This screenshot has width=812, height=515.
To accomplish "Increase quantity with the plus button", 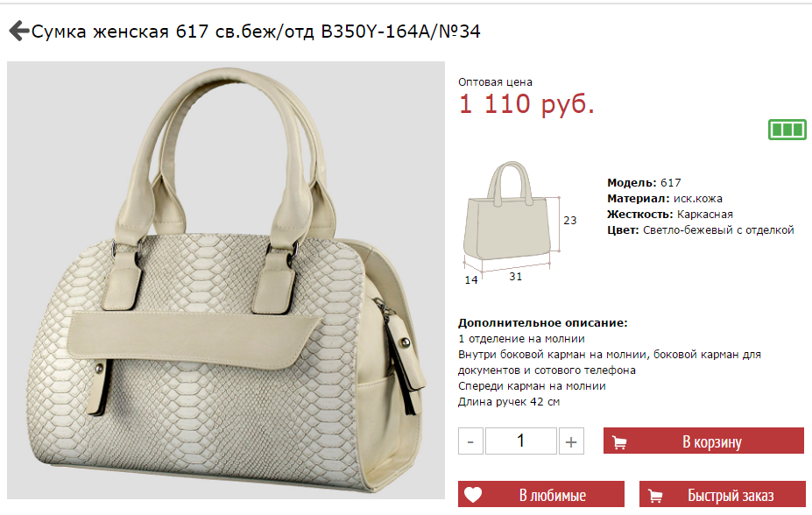I will point(571,441).
